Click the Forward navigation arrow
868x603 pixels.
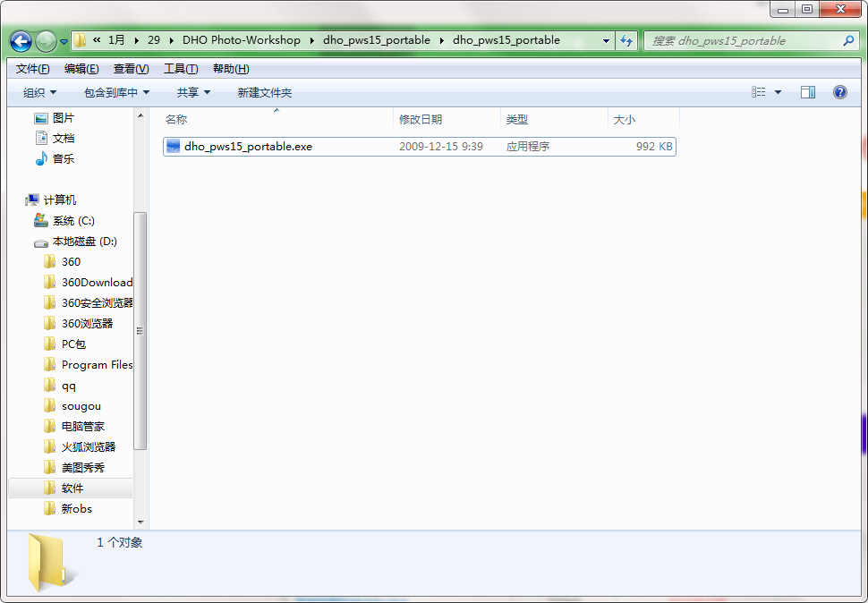click(x=46, y=41)
